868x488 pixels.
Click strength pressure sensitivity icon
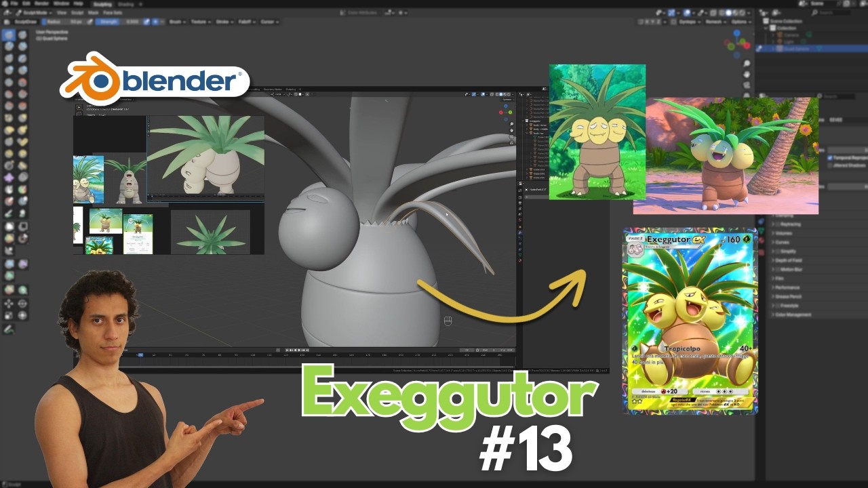(x=146, y=22)
